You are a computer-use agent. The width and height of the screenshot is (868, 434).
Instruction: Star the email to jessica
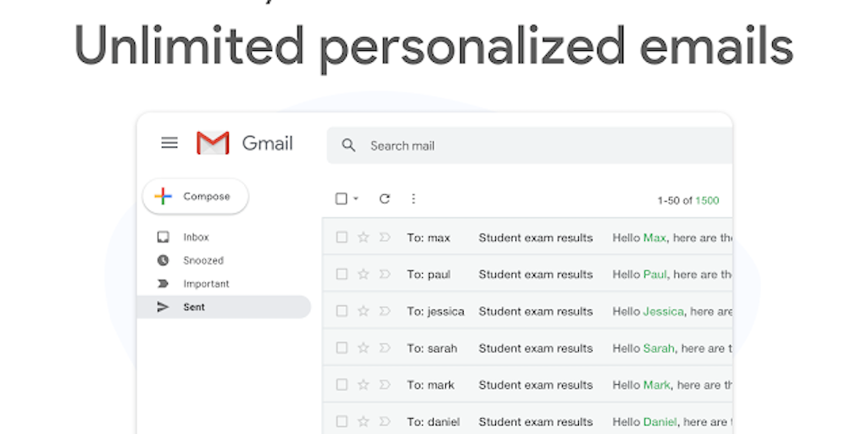click(364, 311)
